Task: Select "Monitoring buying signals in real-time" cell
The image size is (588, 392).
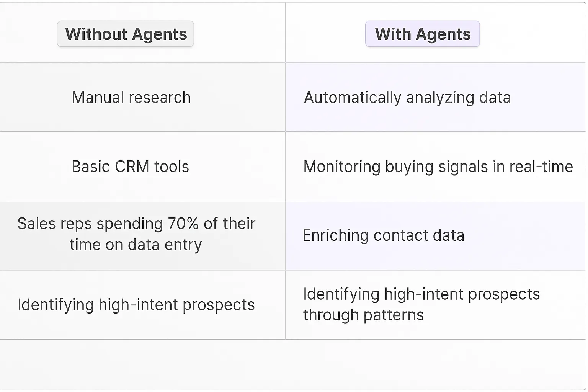Action: tap(438, 167)
